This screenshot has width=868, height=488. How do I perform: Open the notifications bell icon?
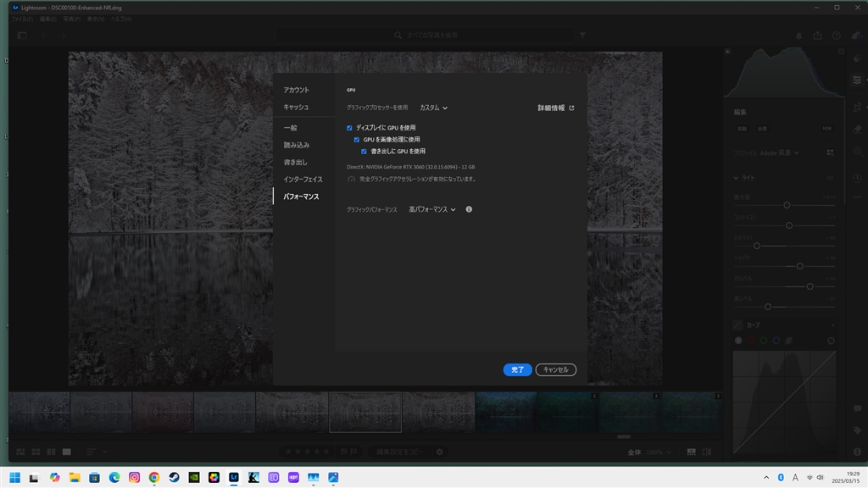798,36
